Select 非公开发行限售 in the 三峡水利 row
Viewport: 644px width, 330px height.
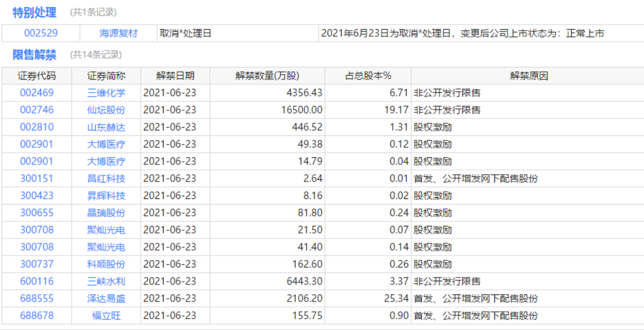447,282
